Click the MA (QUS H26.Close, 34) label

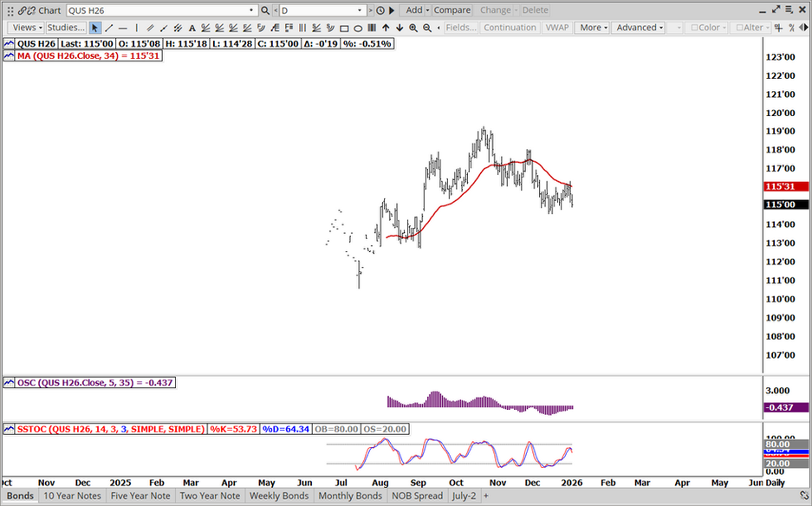88,55
